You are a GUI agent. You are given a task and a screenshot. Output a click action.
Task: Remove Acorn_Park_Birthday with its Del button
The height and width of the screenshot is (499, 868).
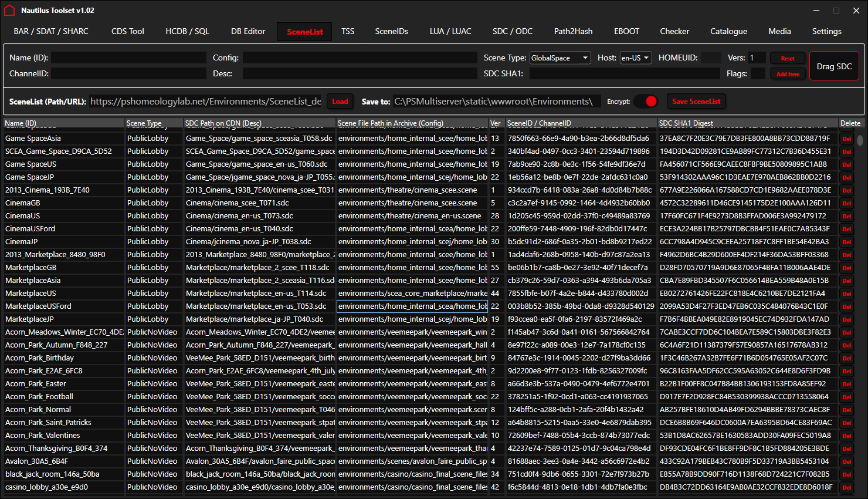(x=846, y=358)
